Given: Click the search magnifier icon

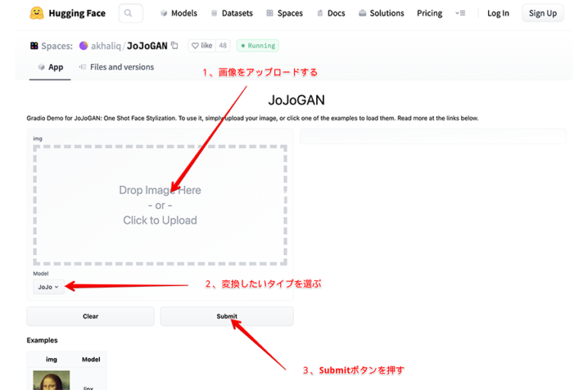Looking at the screenshot, I should pyautogui.click(x=131, y=13).
